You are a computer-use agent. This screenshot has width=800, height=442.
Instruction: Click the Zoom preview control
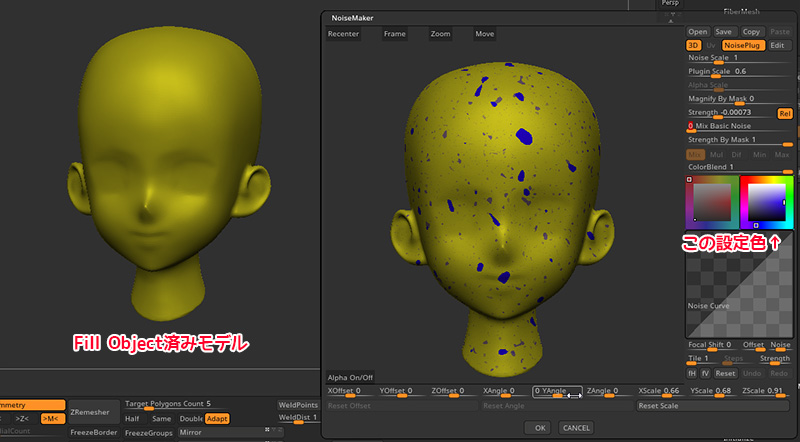[x=441, y=34]
